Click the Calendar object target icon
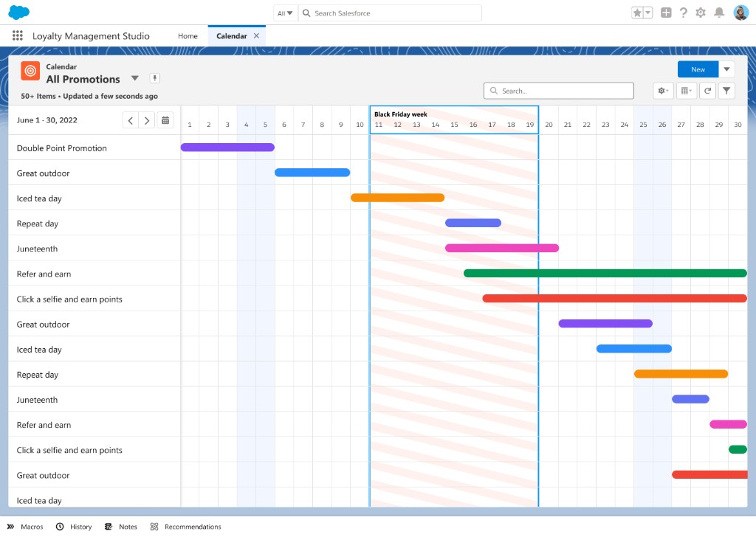Screen dimensions: 756x537 [x=30, y=72]
